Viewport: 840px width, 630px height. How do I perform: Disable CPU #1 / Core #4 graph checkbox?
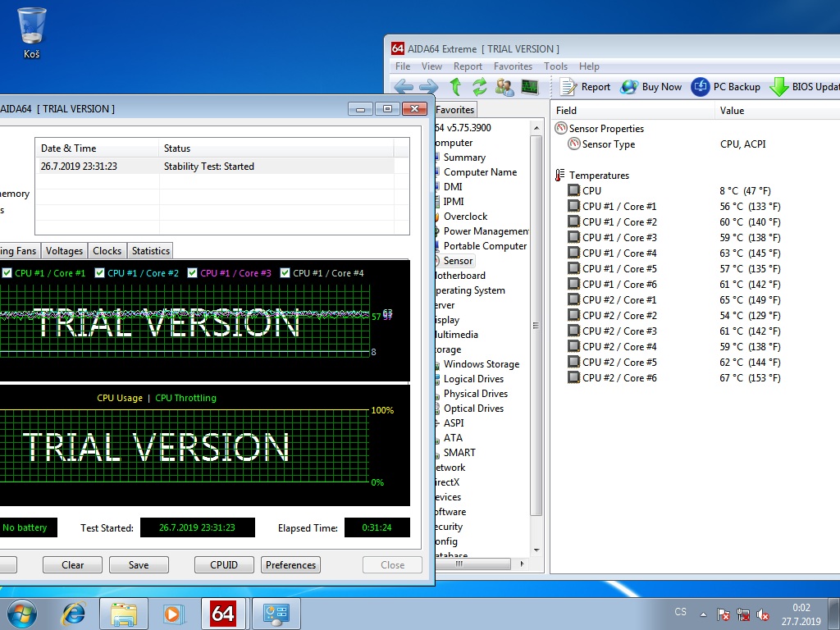(285, 273)
